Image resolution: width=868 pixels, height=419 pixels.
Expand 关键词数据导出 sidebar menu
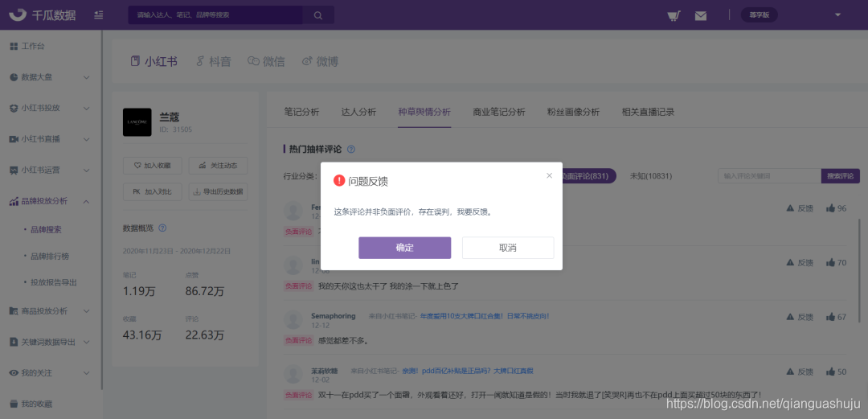(51, 342)
